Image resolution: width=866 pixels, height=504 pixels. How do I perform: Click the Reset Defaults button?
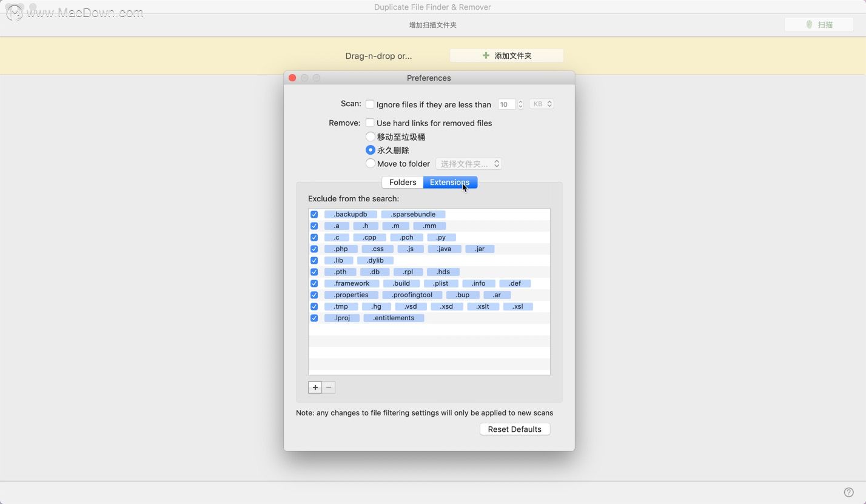point(515,429)
